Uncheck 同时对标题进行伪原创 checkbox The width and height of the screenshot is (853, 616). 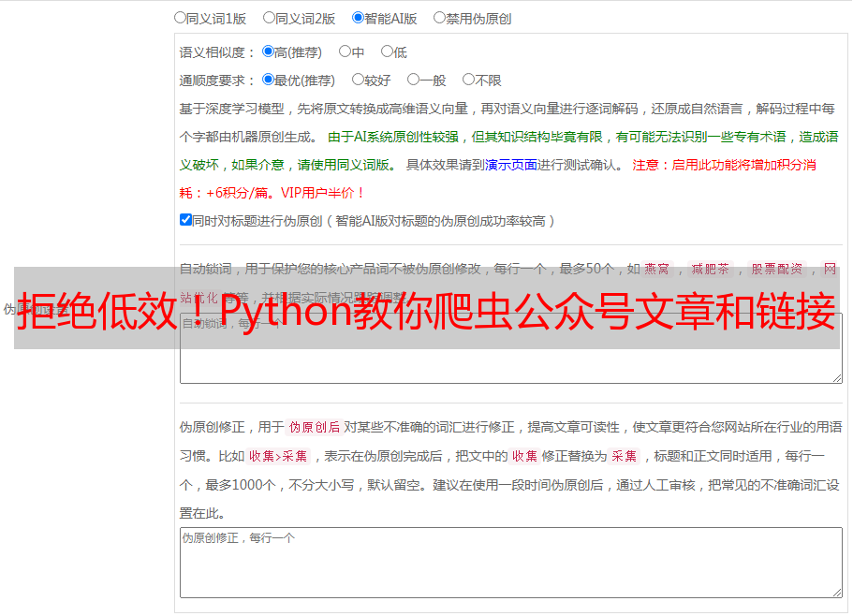[x=185, y=220]
